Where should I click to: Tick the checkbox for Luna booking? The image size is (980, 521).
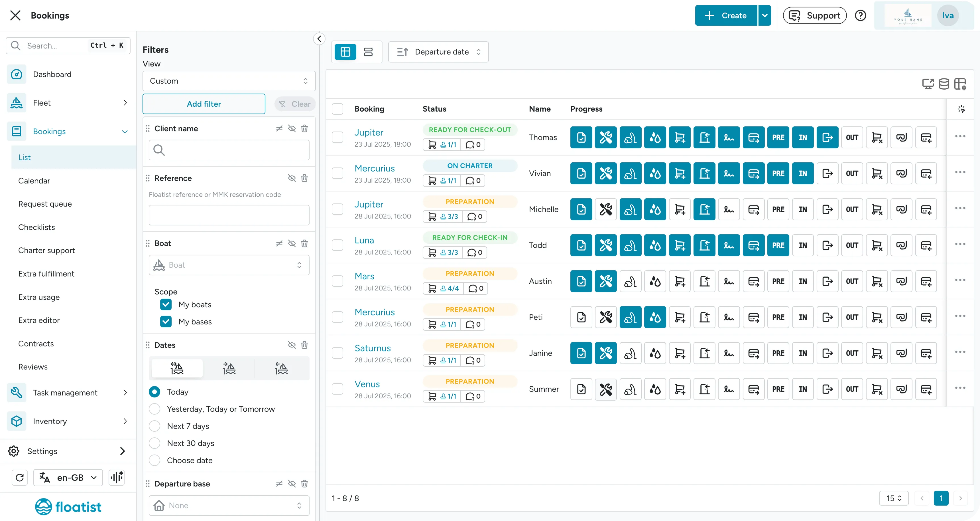(337, 245)
